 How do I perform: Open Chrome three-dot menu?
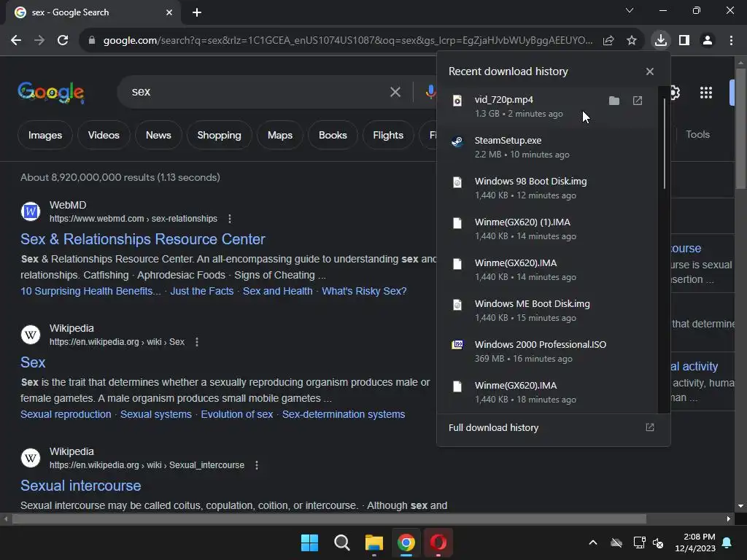pyautogui.click(x=731, y=40)
